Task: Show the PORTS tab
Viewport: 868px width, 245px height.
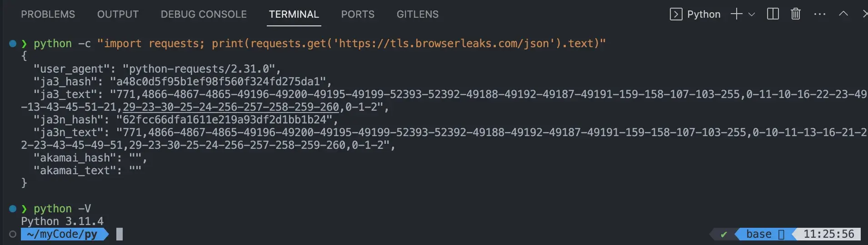Action: [x=358, y=15]
